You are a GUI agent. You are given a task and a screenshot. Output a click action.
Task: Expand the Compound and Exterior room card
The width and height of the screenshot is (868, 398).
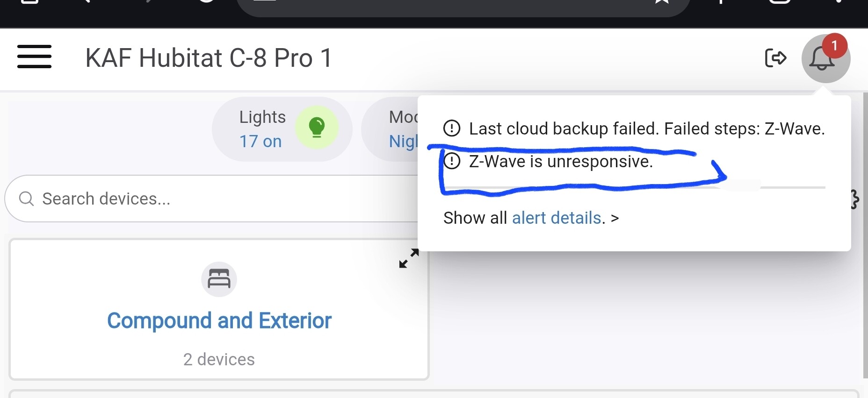(409, 258)
